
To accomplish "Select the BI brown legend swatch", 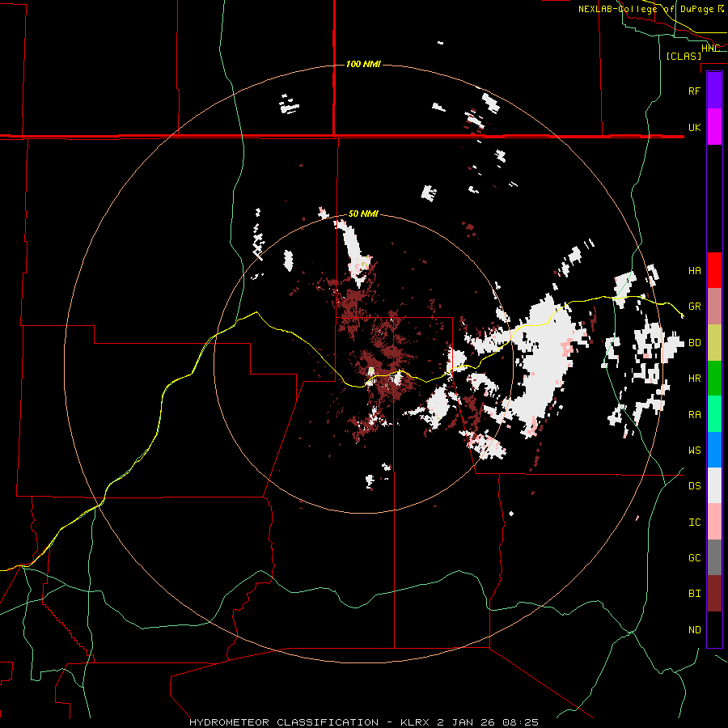I will click(x=714, y=594).
